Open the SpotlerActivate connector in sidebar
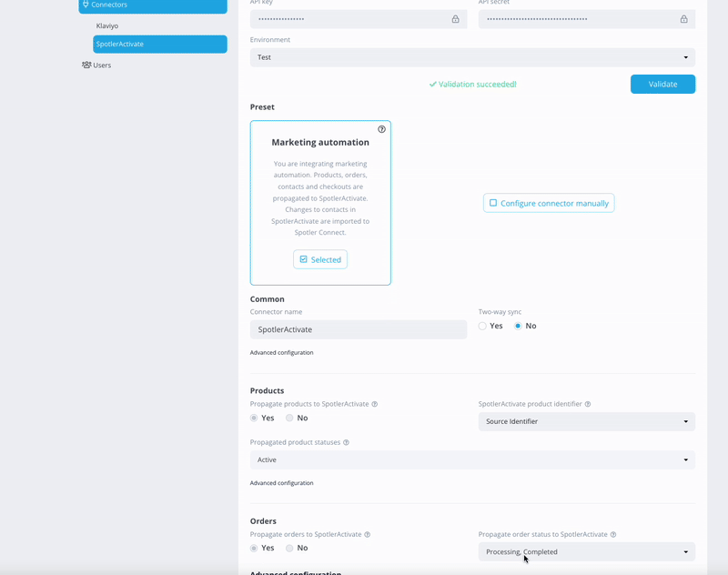Image resolution: width=728 pixels, height=575 pixels. tap(160, 44)
